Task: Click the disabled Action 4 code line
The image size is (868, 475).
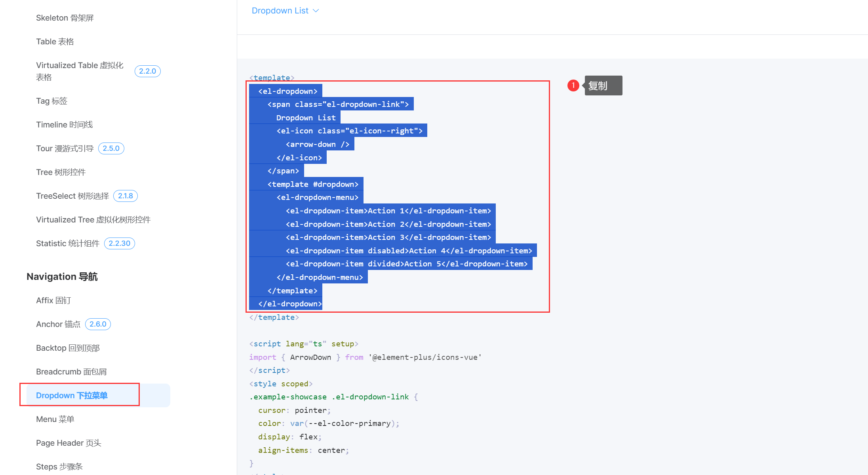Action: click(409, 251)
